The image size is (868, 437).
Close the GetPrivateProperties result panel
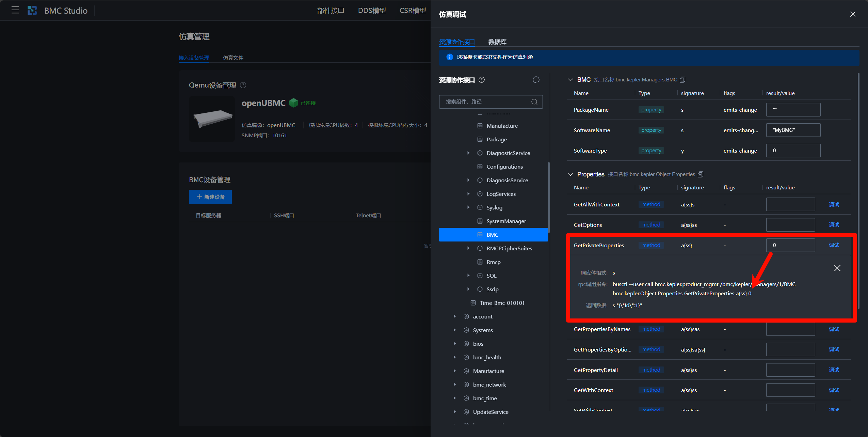click(x=837, y=268)
